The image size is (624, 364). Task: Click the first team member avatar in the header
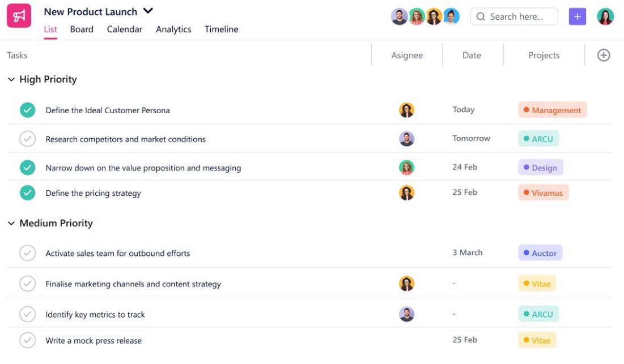[x=399, y=16]
